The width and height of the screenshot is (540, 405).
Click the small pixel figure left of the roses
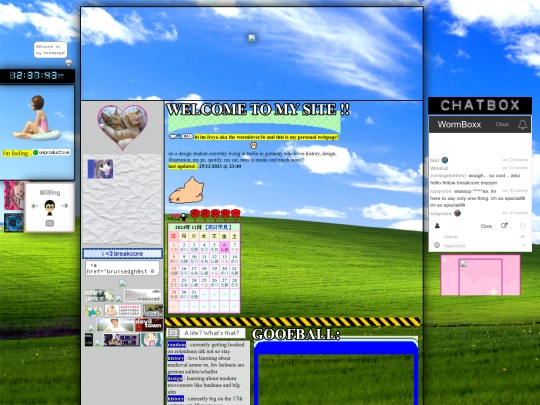coord(184,217)
